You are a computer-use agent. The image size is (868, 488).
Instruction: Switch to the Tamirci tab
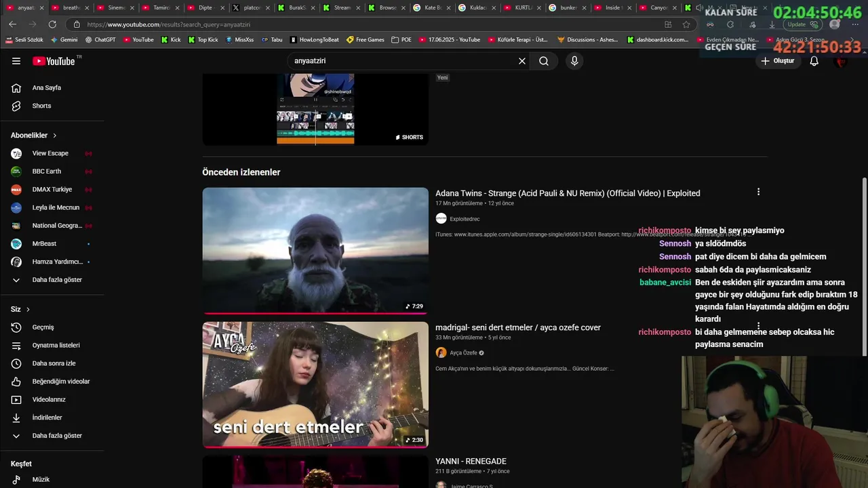tap(160, 7)
